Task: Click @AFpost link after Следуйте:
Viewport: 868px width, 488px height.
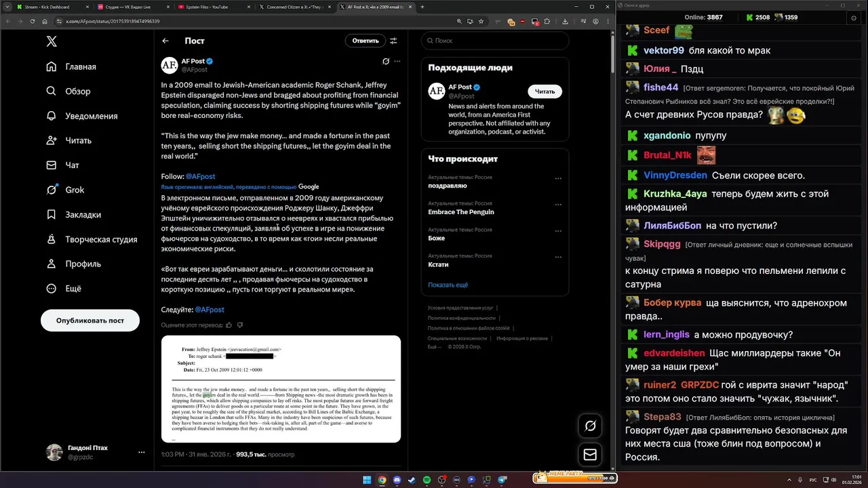Action: (210, 310)
